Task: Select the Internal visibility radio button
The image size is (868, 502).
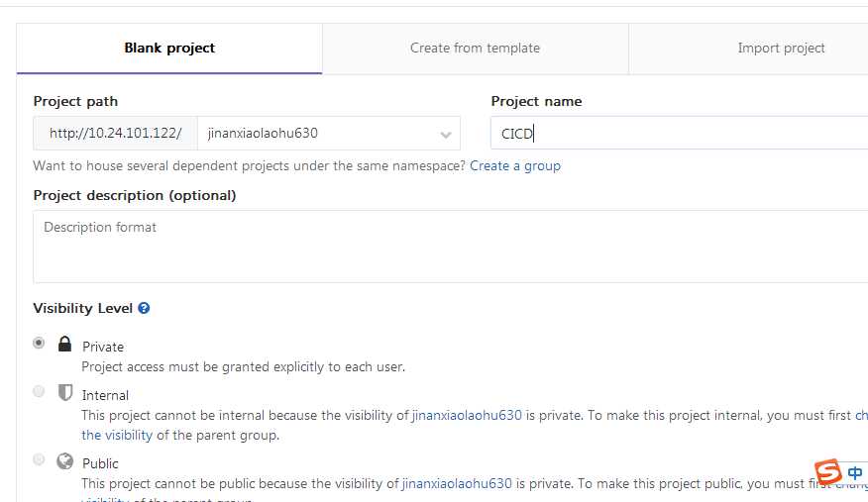Action: tap(39, 391)
